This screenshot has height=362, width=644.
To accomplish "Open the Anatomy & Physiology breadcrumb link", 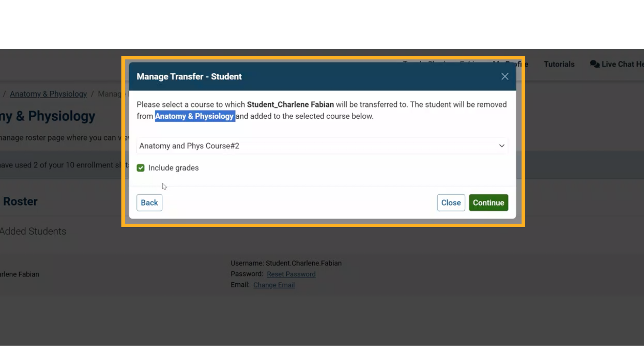I will (x=48, y=94).
